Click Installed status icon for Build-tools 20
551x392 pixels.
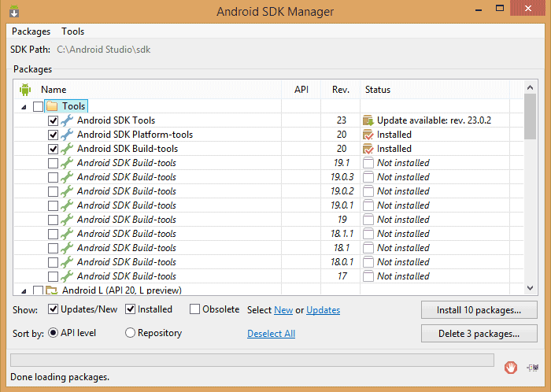click(x=368, y=149)
